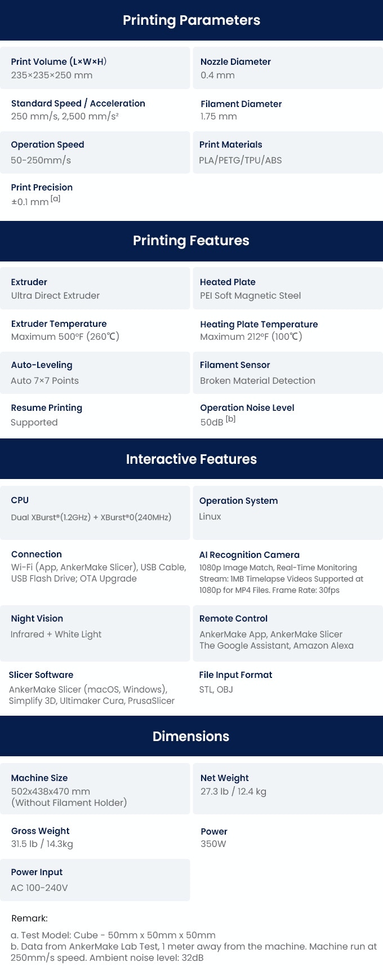Click the Printing Parameters section header
The image size is (383, 980).
pyautogui.click(x=191, y=20)
